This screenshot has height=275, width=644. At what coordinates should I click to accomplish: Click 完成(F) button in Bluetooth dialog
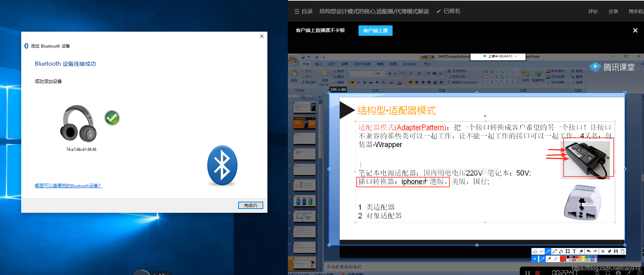click(250, 205)
